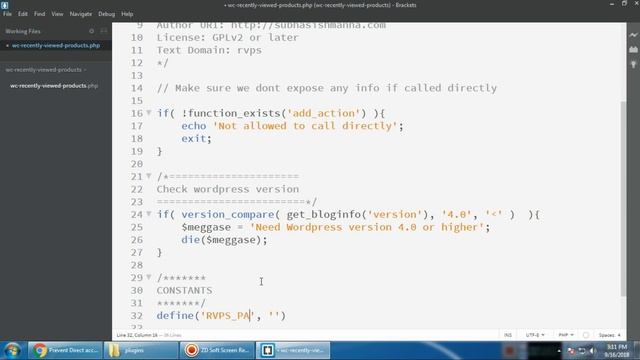Open the Navigate menu
The width and height of the screenshot is (640, 360).
point(81,14)
